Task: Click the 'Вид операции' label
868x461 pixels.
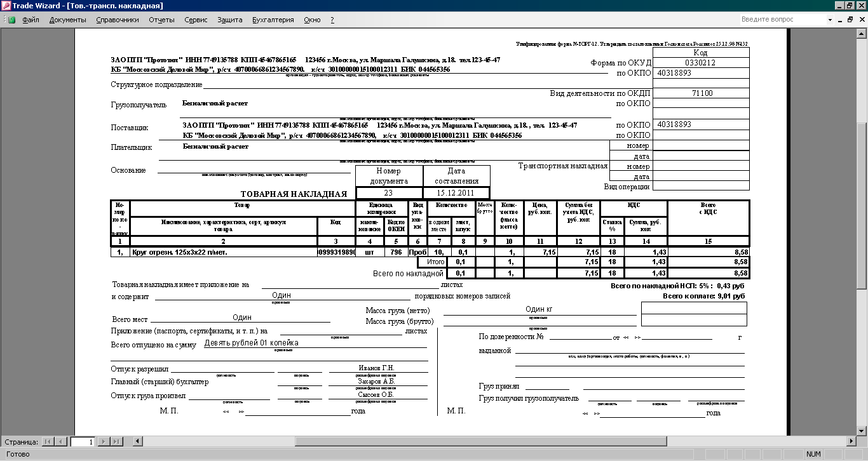Action: [x=627, y=187]
